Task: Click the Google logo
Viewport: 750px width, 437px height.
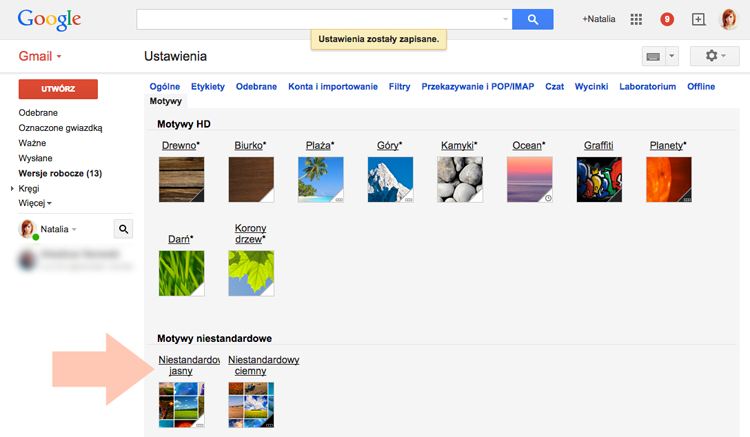Action: 49,20
